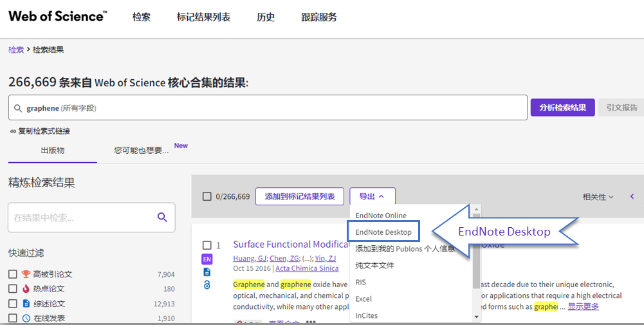The image size is (644, 325).
Task: Click the chain link icon beside 复制检索式链接
Action: click(13, 131)
